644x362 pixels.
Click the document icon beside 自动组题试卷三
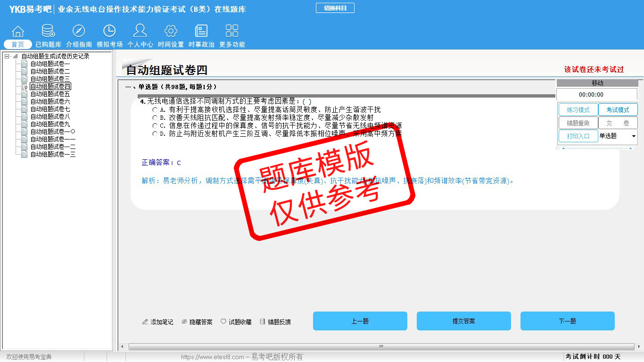(x=25, y=79)
